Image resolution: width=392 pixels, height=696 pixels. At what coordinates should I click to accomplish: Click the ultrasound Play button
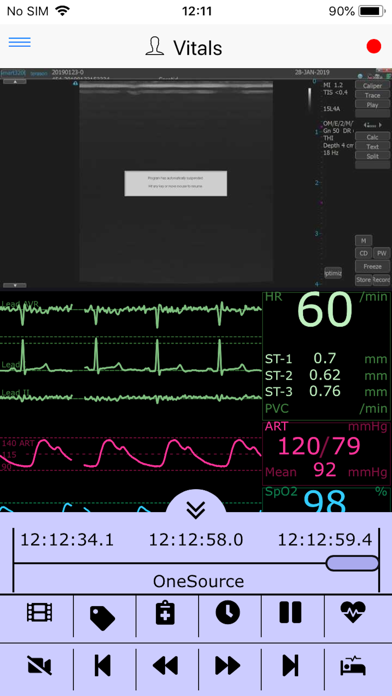[x=372, y=105]
